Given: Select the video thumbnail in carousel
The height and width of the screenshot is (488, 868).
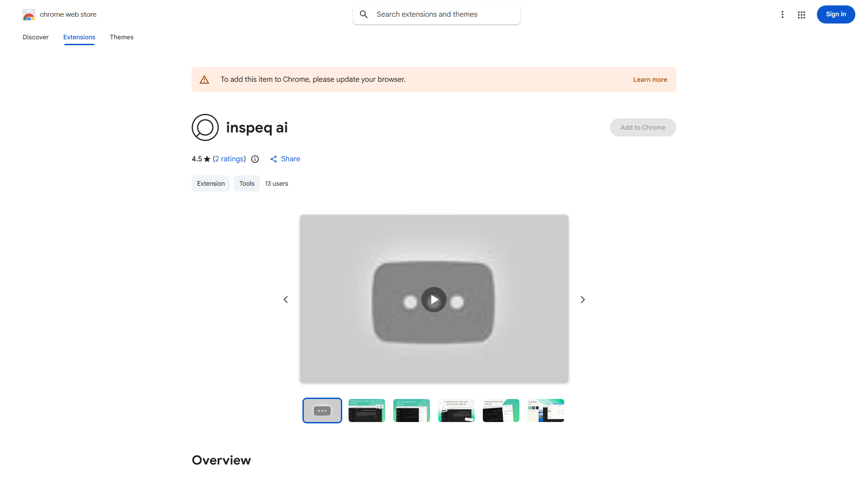Looking at the screenshot, I should [x=322, y=410].
